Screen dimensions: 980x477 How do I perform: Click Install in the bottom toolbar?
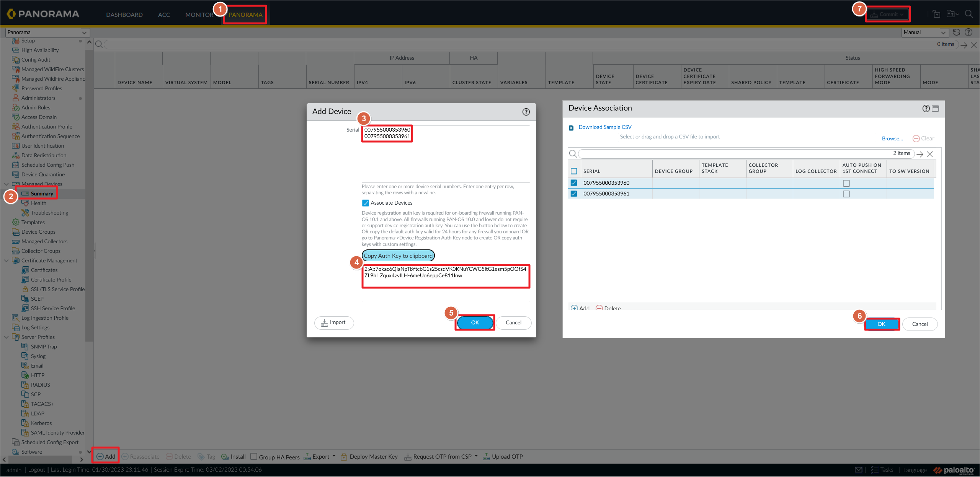[x=234, y=457]
